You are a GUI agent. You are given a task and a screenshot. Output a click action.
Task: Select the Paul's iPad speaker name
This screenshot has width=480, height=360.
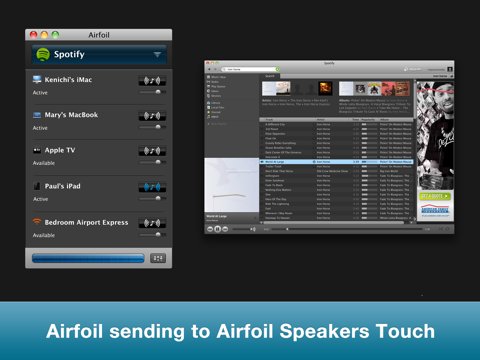pos(63,186)
